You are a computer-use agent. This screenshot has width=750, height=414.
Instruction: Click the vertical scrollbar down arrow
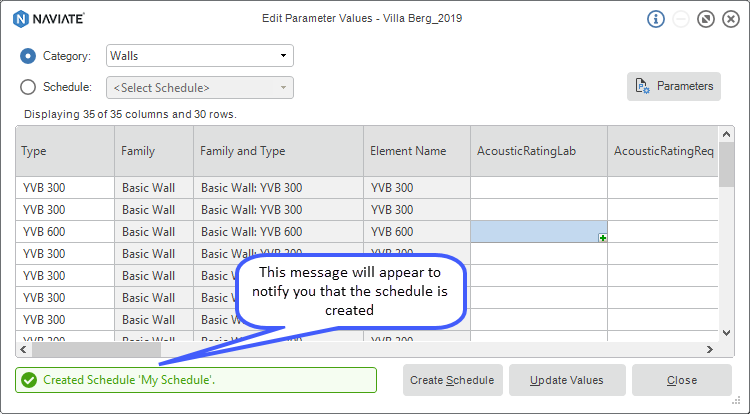click(x=727, y=332)
